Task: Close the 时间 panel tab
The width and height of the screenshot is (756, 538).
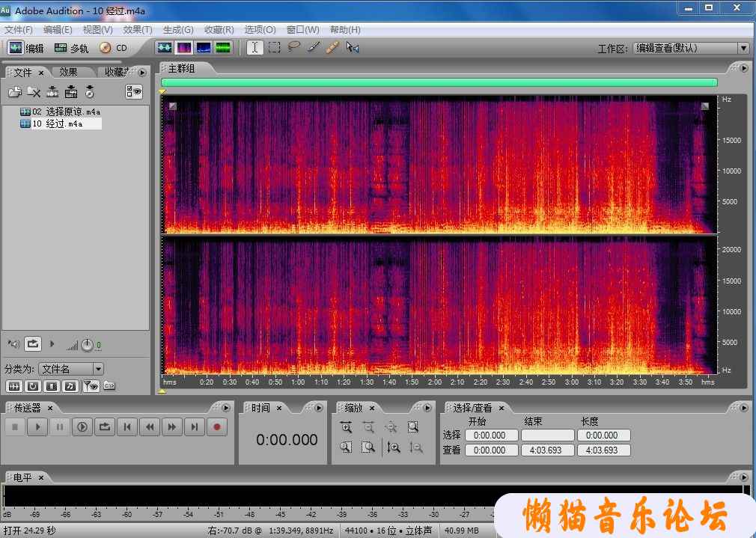Action: 278,409
